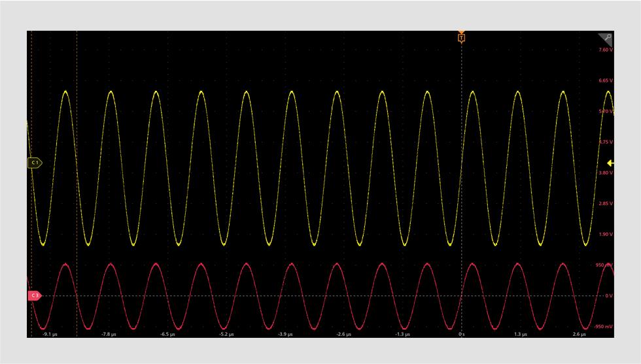Image resolution: width=641 pixels, height=364 pixels.
Task: Click the 4.75 V vertical scale label
Action: 605,142
